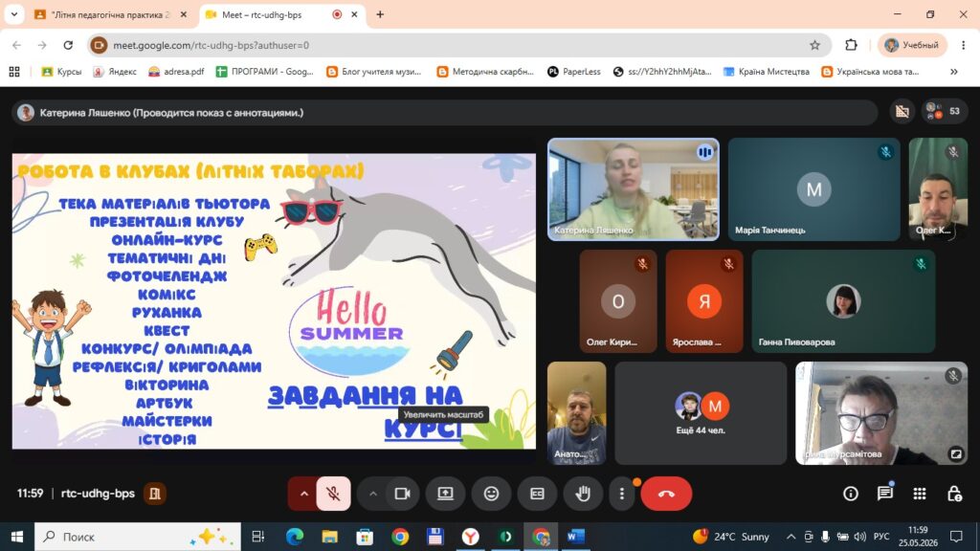Open video settings chevron beside camera
This screenshot has height=551, width=980.
(x=373, y=494)
